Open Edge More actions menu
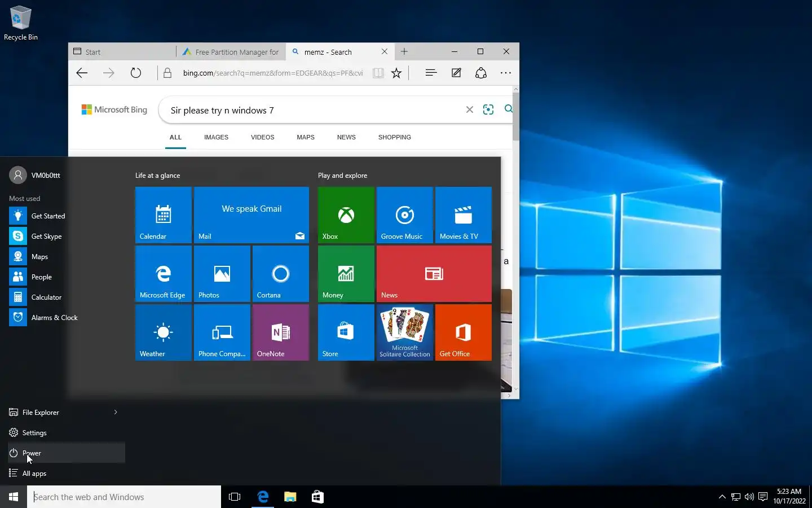 (506, 73)
